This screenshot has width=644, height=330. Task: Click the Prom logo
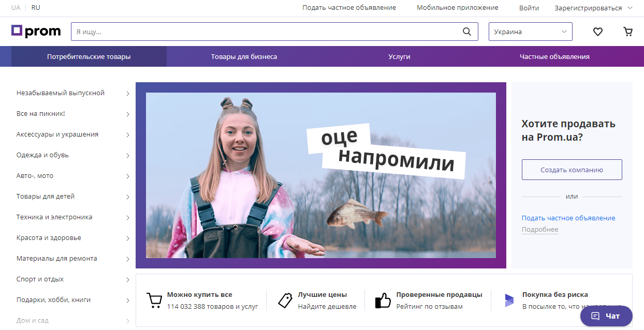tap(36, 32)
